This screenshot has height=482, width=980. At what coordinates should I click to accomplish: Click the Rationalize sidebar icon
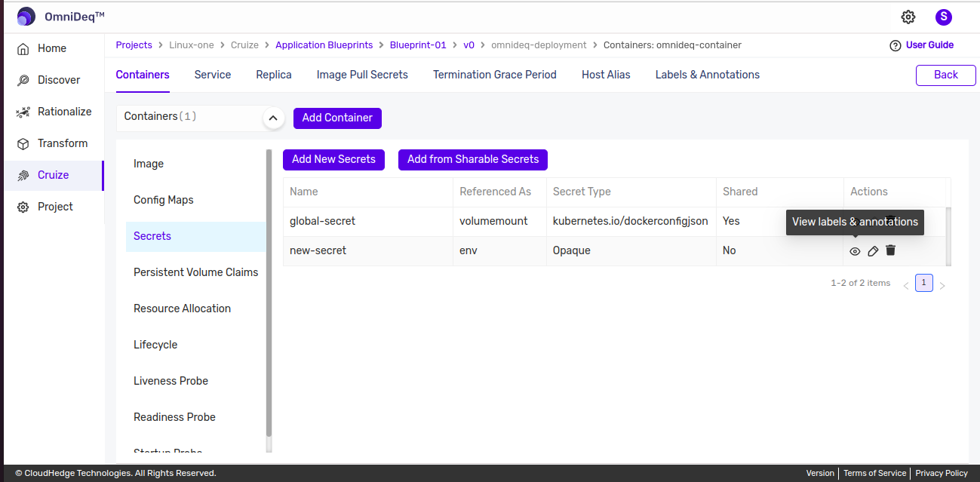pos(23,112)
